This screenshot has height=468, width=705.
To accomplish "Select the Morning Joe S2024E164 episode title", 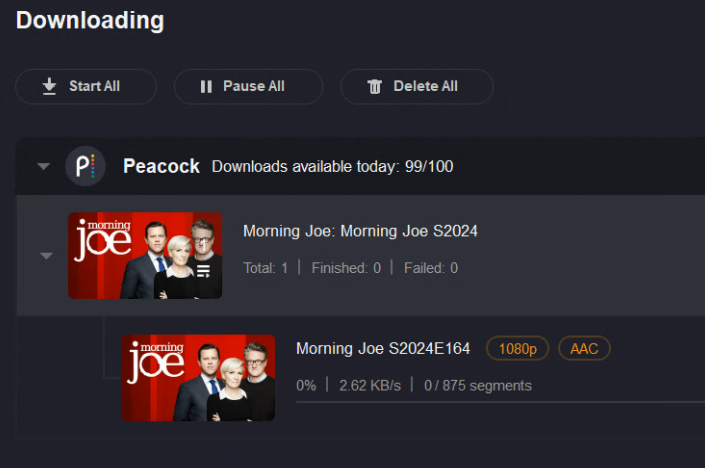I will [x=383, y=348].
